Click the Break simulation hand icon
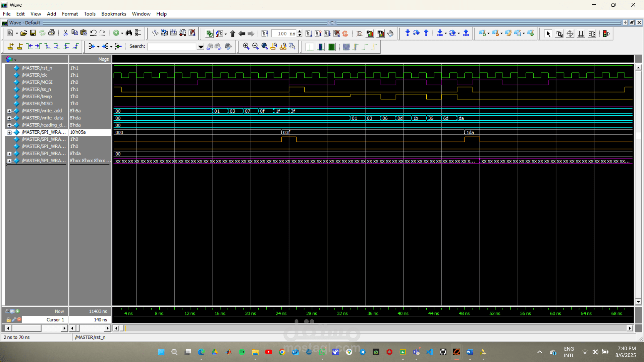 click(x=390, y=33)
